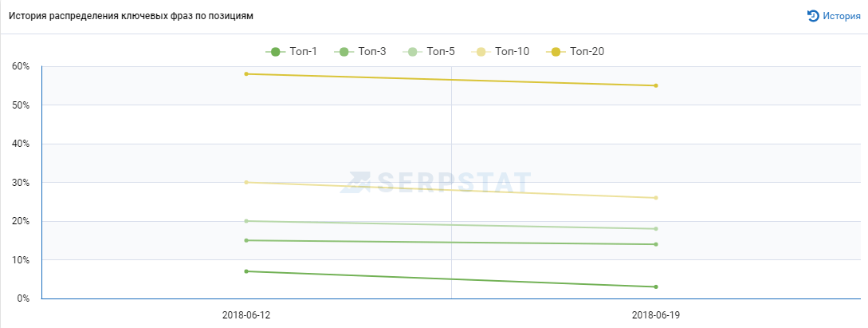Click the Serpstat watermark in chart

tap(436, 182)
